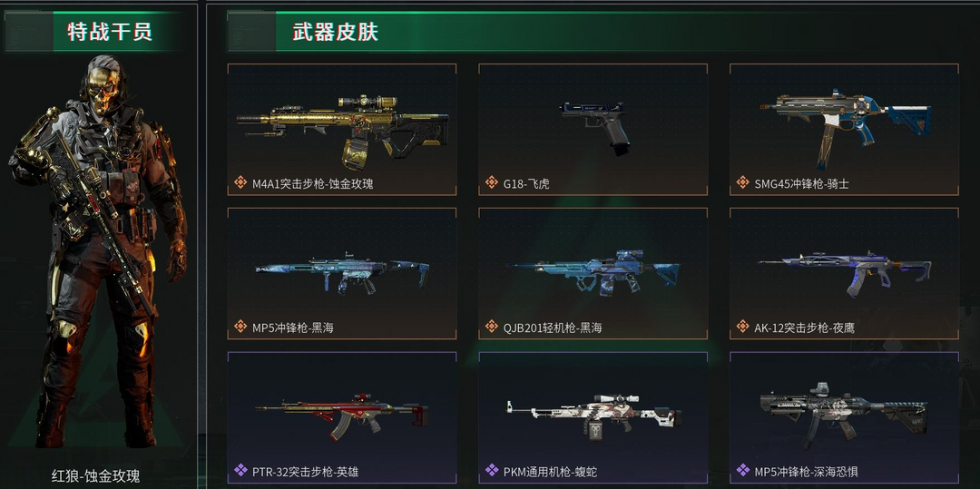The height and width of the screenshot is (489, 980).
Task: Click orange rarity icon beside G18-飞虎
Action: [x=492, y=183]
